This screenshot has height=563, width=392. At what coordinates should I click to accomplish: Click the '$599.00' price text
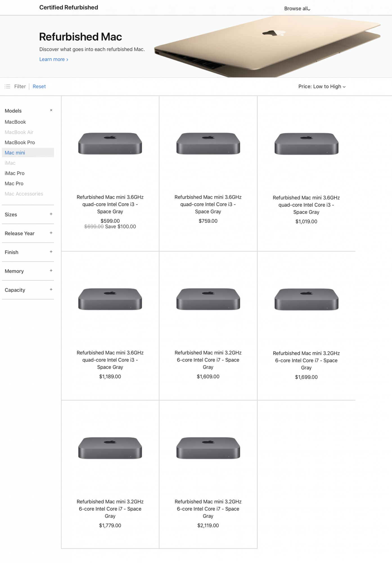pyautogui.click(x=110, y=221)
